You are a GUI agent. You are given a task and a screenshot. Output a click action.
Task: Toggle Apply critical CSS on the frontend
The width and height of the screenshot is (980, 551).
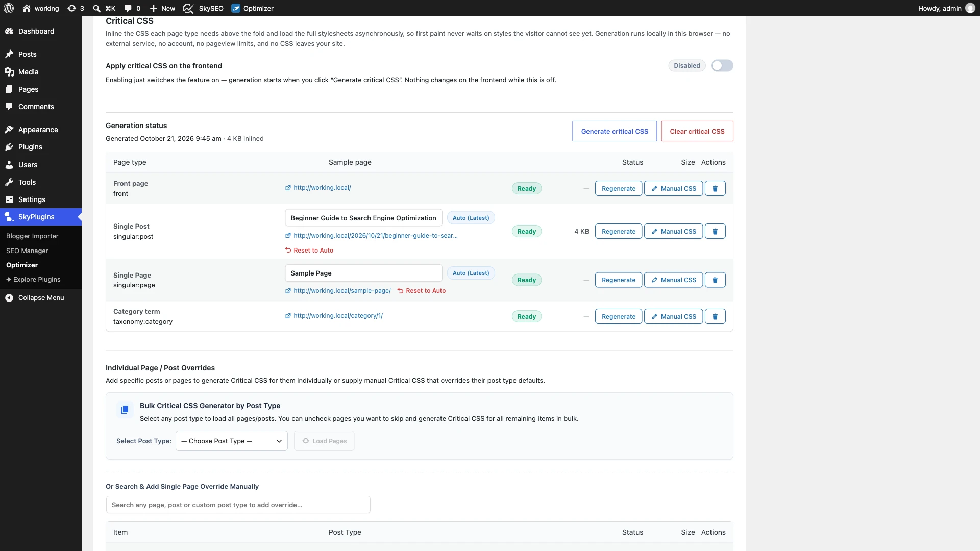[x=722, y=66]
